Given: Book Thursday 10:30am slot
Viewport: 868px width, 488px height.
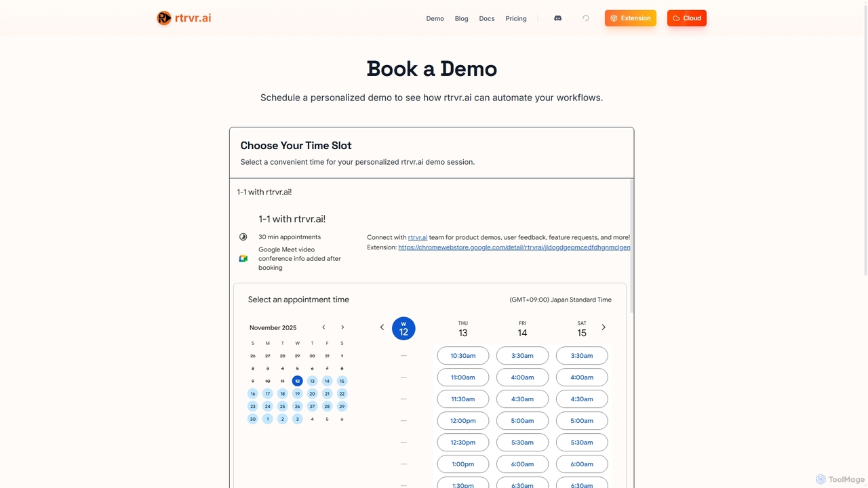Looking at the screenshot, I should coord(463,356).
